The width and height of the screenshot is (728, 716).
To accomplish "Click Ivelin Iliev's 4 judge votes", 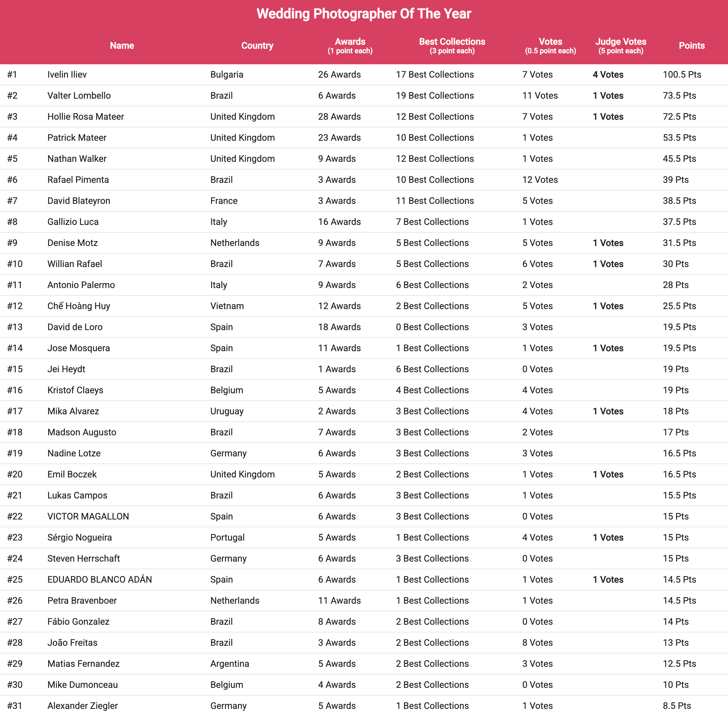I will (x=608, y=75).
